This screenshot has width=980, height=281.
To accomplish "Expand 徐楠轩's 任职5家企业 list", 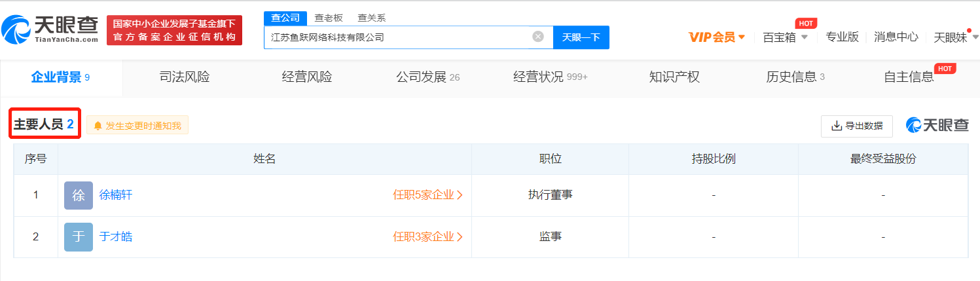I will (x=427, y=195).
